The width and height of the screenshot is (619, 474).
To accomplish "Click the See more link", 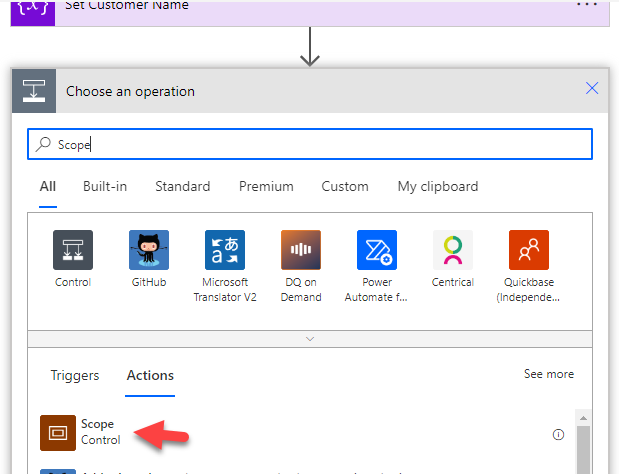I will click(x=548, y=374).
